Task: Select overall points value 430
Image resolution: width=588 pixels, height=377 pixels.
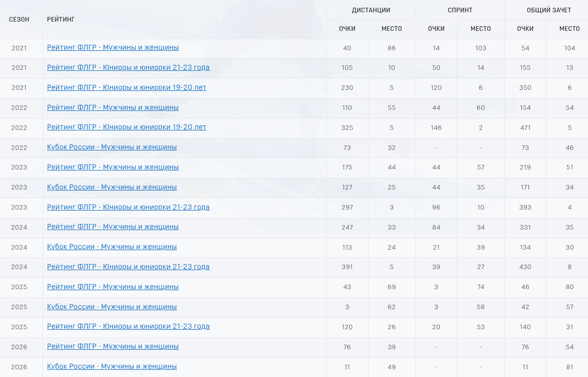Action: tap(525, 267)
